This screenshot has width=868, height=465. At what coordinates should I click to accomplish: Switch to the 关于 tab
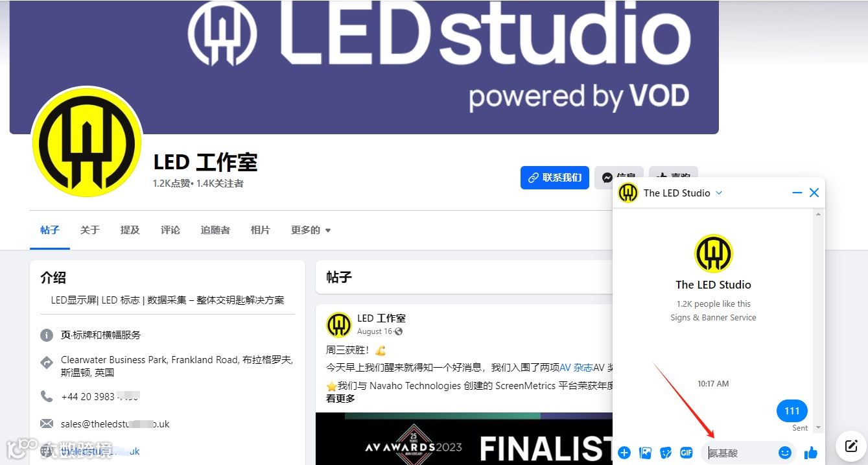[90, 230]
